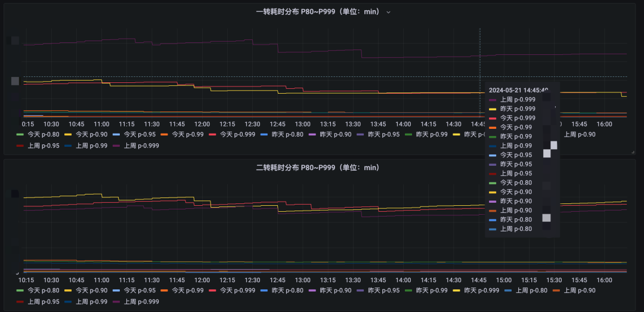
Task: Open the 一转耗时分布 panel title menu chevron
Action: (x=389, y=12)
